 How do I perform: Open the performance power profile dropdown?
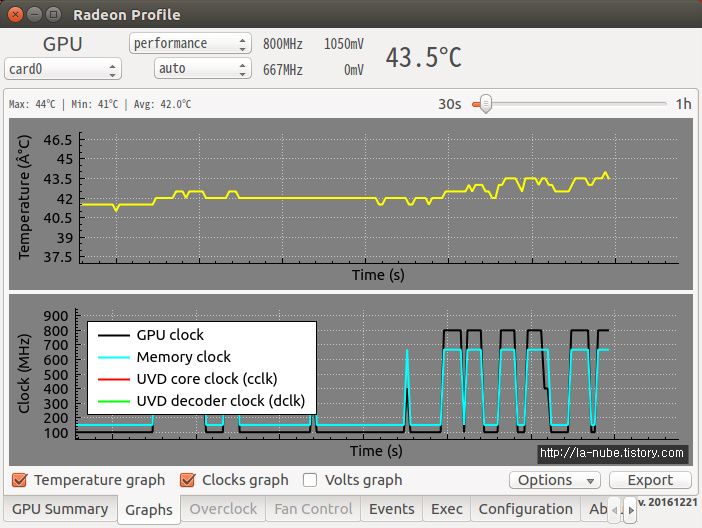pos(190,43)
